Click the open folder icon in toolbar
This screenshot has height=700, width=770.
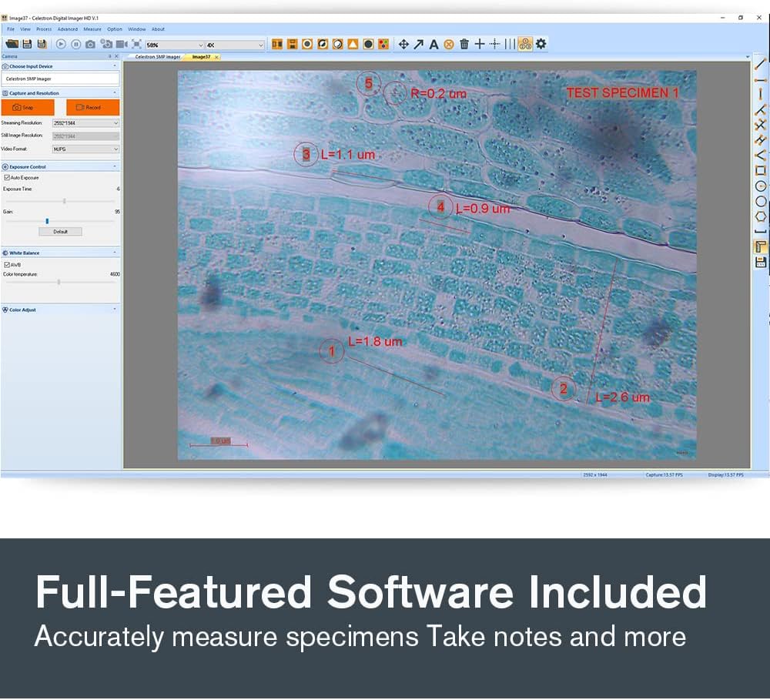click(12, 44)
